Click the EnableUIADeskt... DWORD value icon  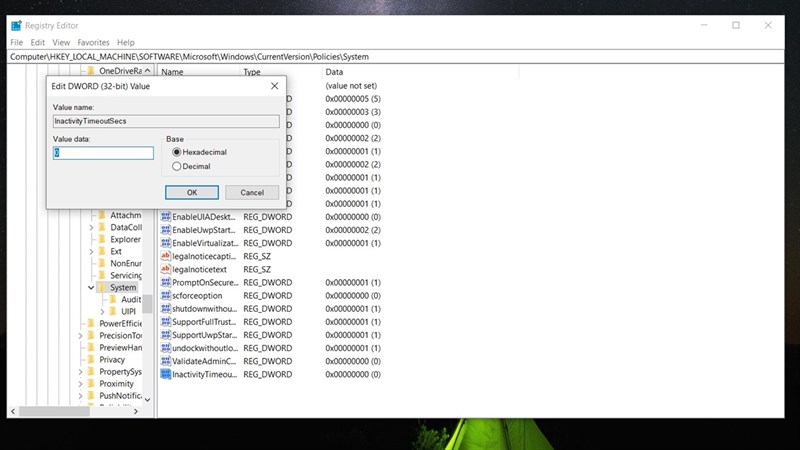click(165, 216)
